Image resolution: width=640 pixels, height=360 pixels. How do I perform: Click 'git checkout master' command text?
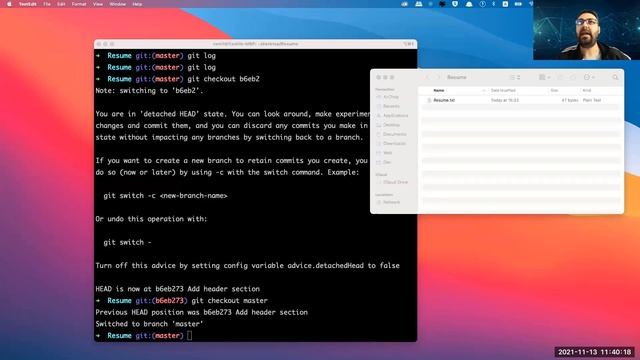click(229, 300)
